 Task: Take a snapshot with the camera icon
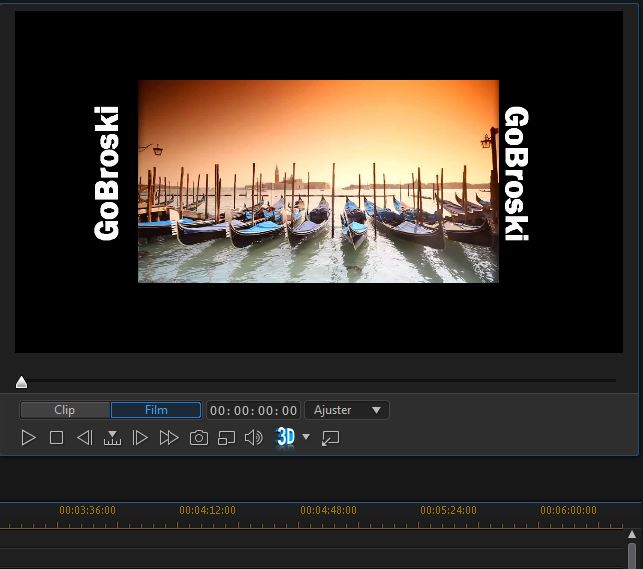pyautogui.click(x=199, y=438)
